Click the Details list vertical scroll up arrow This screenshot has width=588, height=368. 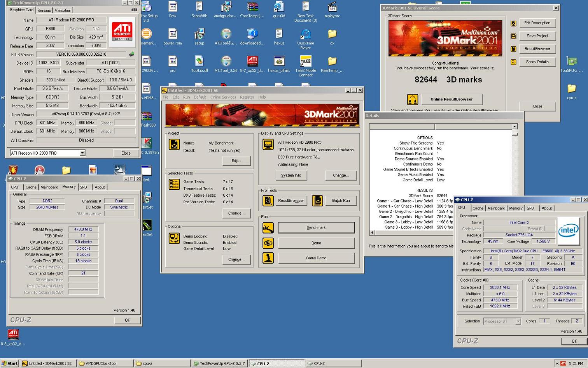(x=515, y=127)
